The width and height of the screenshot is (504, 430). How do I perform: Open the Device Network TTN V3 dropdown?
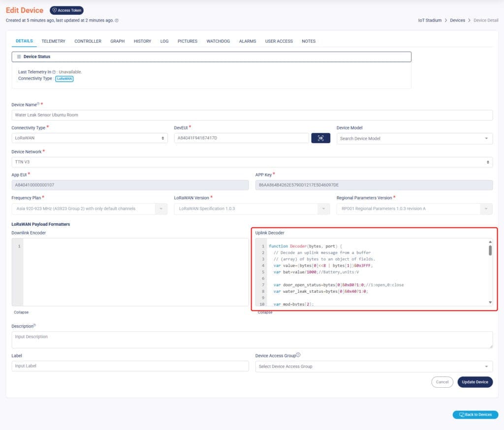pyautogui.click(x=252, y=162)
